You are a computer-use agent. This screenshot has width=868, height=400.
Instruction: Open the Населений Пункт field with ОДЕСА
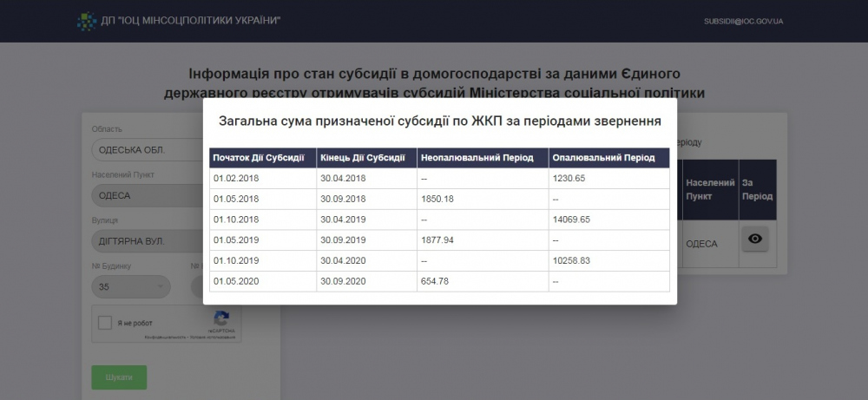pos(146,195)
